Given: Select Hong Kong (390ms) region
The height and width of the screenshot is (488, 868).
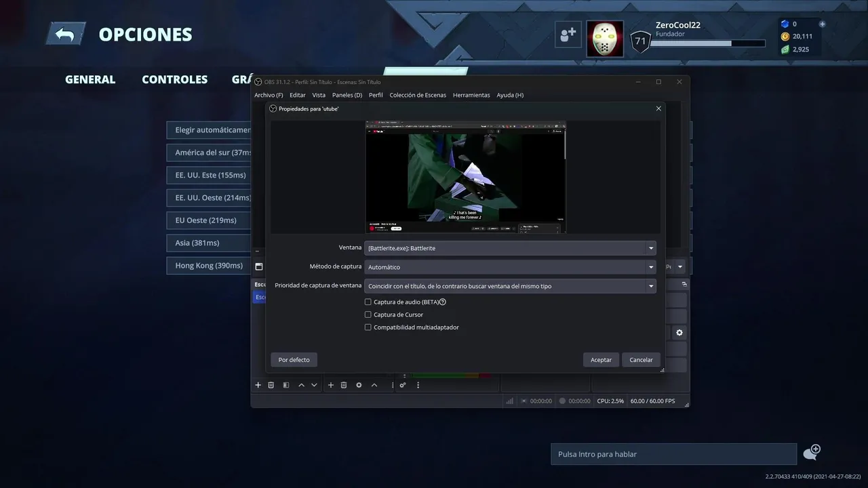Looking at the screenshot, I should click(x=209, y=266).
